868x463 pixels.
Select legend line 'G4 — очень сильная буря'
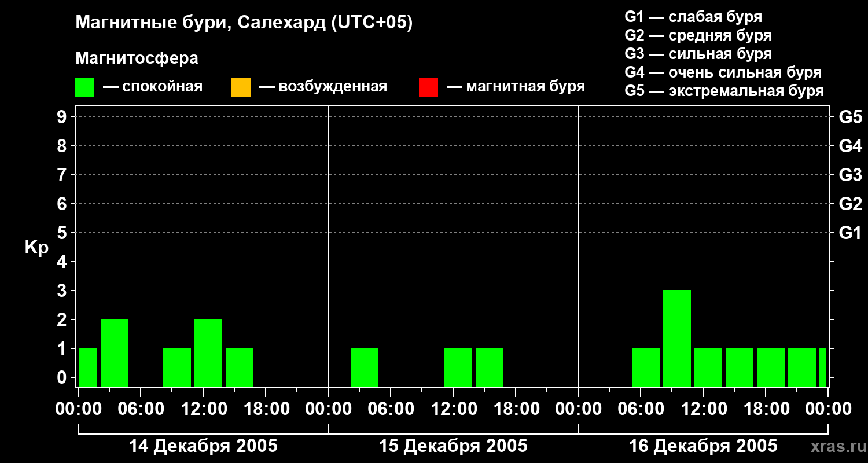[723, 72]
